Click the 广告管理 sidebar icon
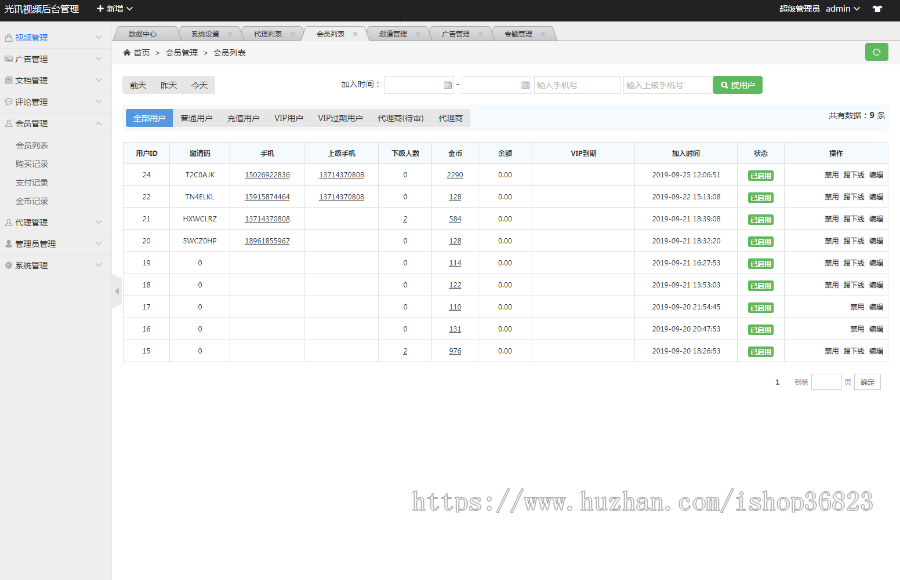Viewport: 900px width, 580px height. click(x=9, y=59)
